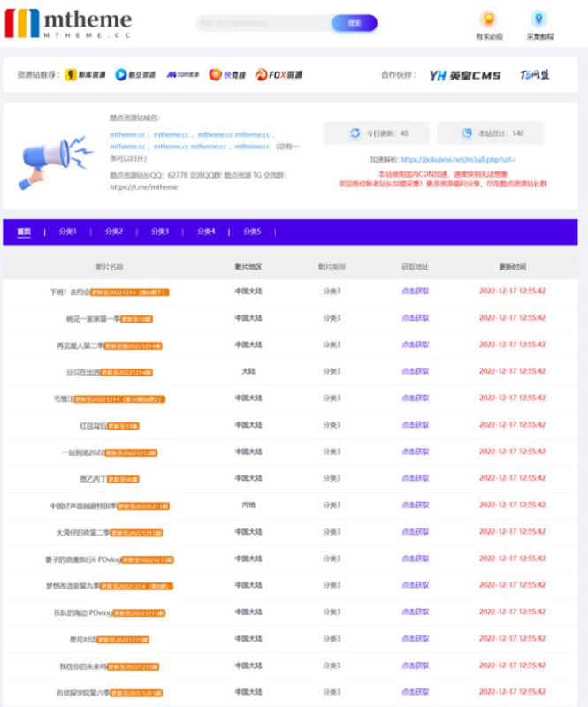
Task: Focus the search input field
Action: [x=263, y=23]
